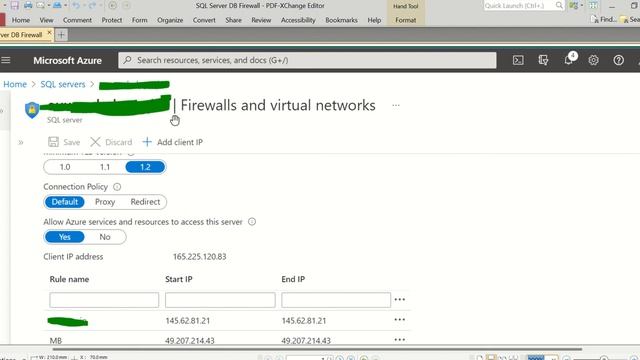Click the horizontal scrollbar of the document
The image size is (640, 360).
click(317, 349)
